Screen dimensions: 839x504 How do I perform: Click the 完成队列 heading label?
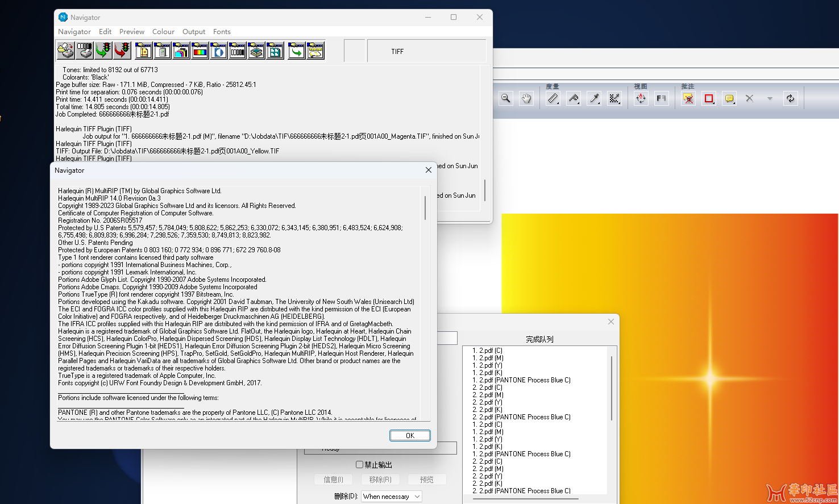tap(539, 339)
